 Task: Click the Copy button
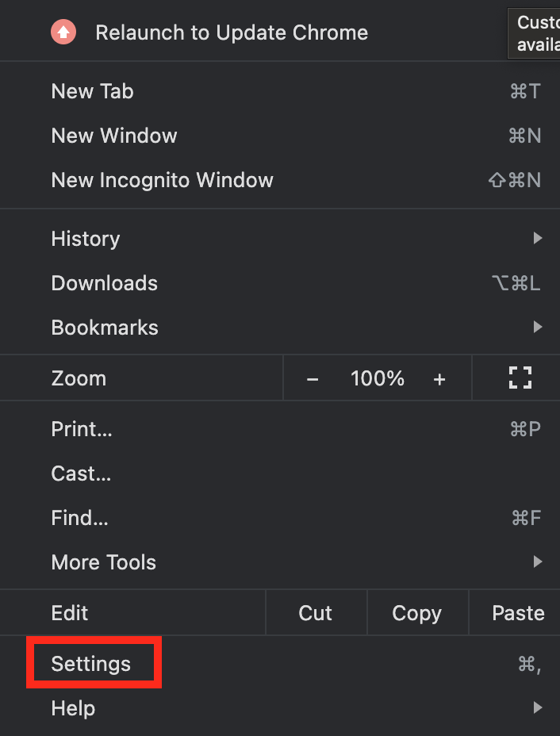click(x=416, y=612)
